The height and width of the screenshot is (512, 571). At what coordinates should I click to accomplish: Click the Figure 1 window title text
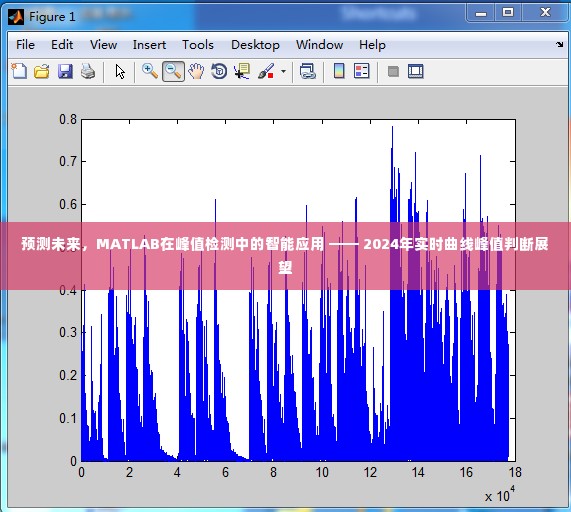click(52, 17)
